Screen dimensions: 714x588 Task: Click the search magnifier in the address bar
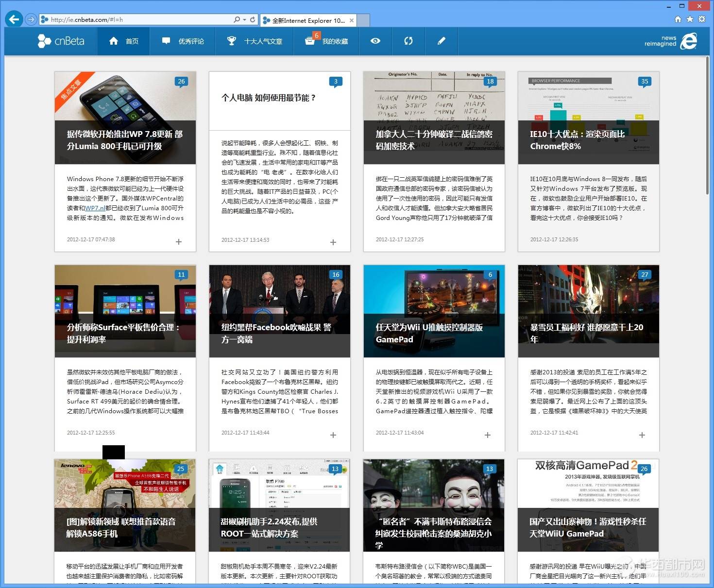coord(237,19)
